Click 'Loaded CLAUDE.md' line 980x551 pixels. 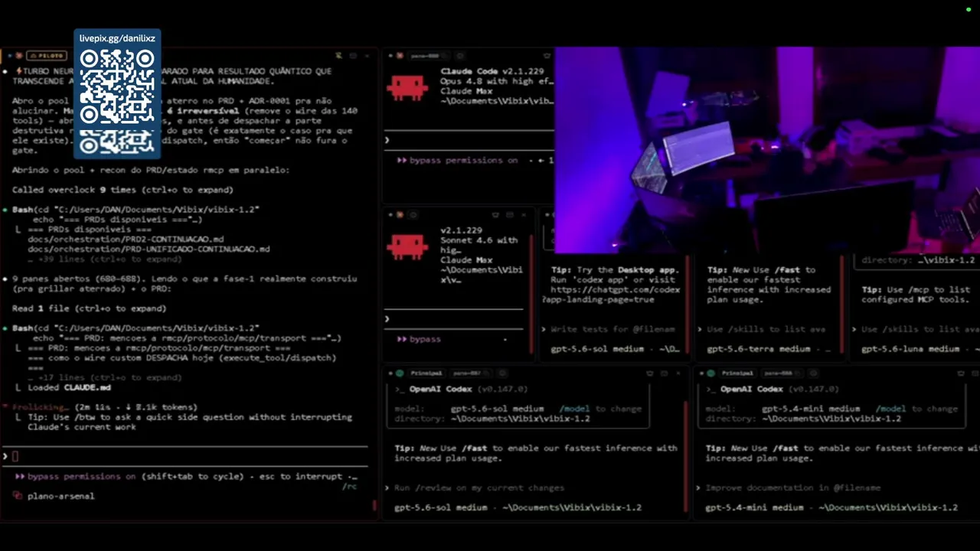click(69, 388)
